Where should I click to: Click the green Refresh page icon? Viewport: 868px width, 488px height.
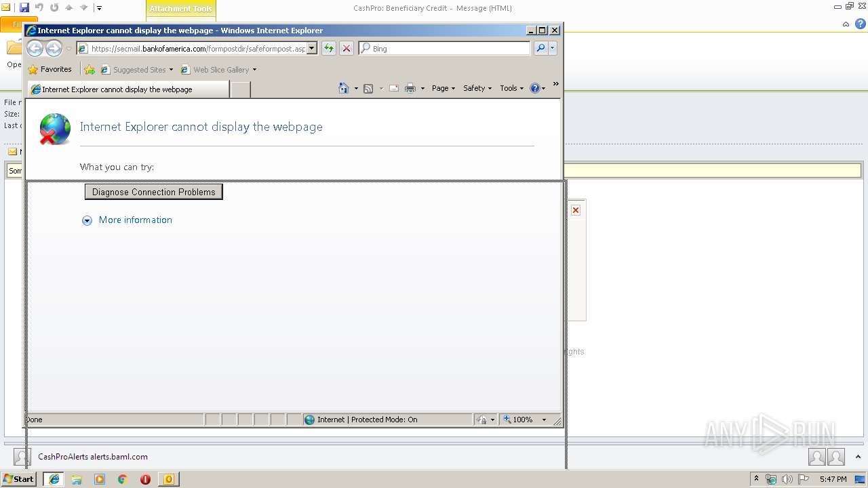(x=329, y=49)
